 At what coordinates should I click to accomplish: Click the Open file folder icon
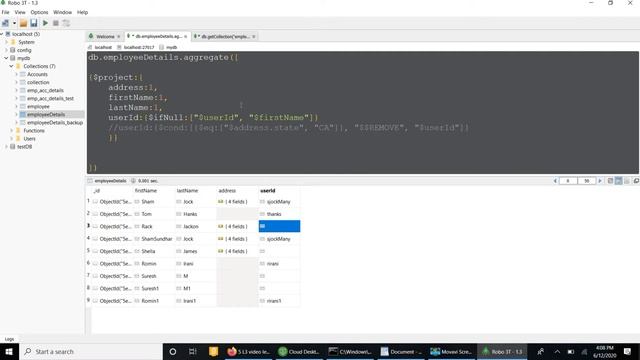point(23,23)
